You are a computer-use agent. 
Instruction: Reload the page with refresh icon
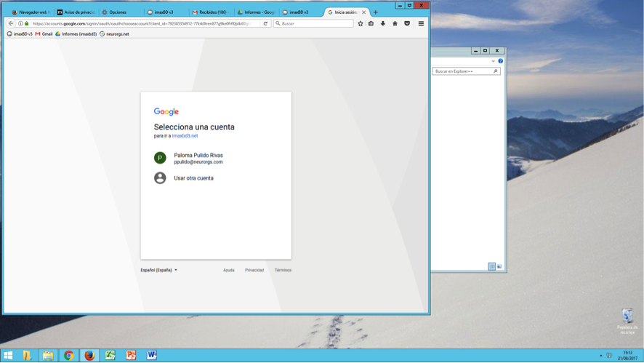(265, 23)
